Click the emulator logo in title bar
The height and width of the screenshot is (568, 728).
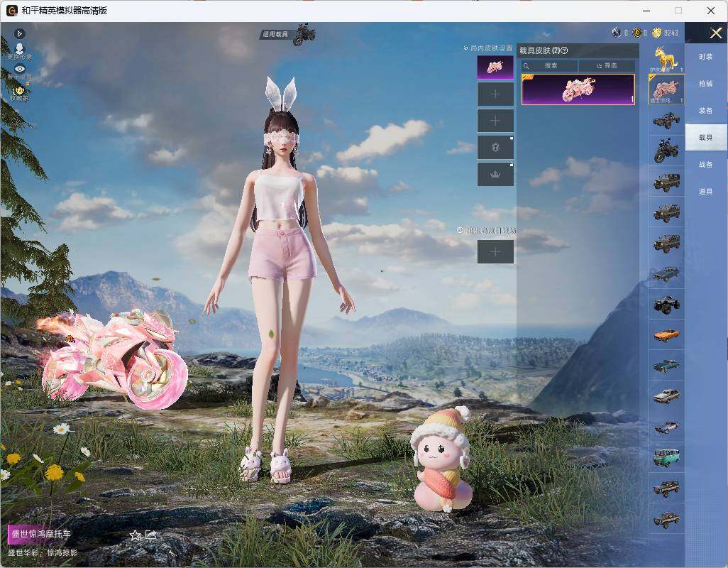tap(12, 10)
